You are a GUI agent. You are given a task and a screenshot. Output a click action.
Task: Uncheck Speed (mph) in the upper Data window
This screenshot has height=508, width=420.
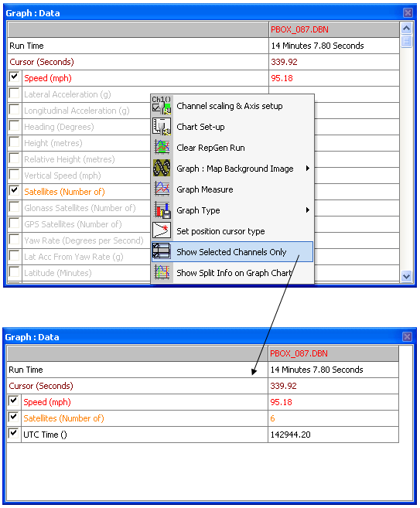pos(14,77)
